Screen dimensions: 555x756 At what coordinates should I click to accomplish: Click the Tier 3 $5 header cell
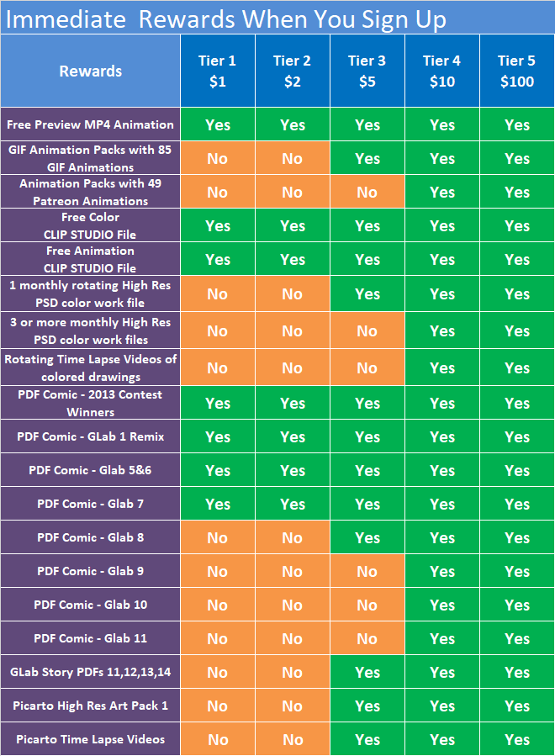tap(367, 71)
